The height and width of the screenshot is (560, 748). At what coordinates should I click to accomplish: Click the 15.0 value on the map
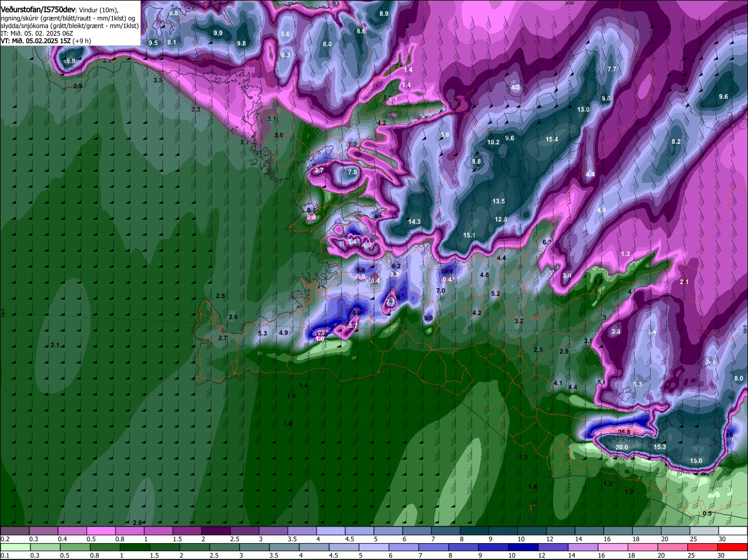coord(696,461)
